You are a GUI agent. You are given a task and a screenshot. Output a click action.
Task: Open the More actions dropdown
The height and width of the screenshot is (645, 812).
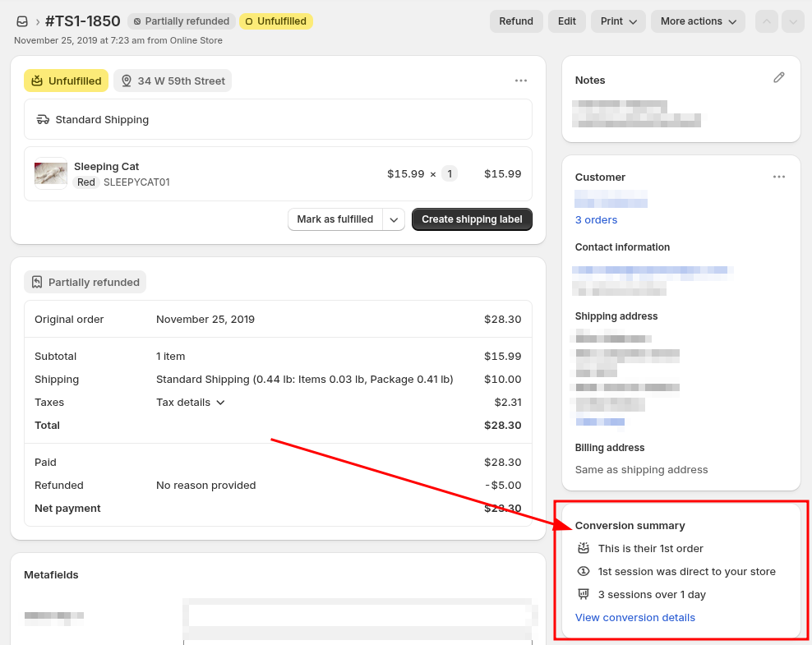pyautogui.click(x=698, y=21)
